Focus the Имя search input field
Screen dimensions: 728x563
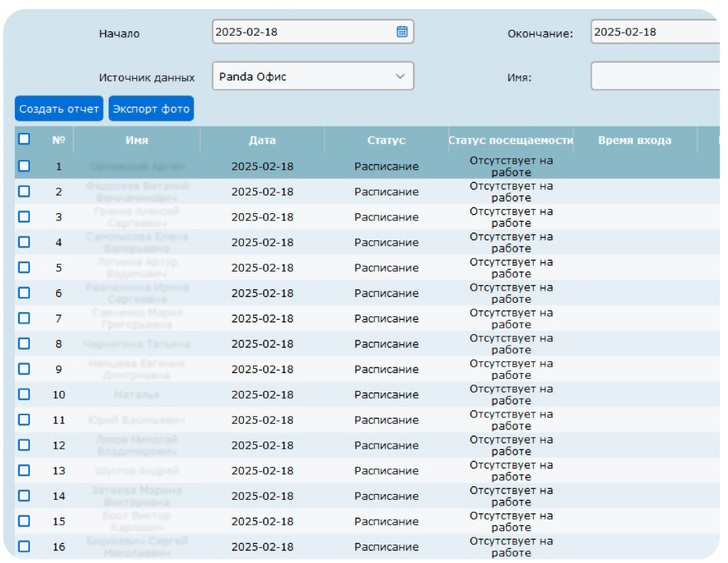coord(654,76)
